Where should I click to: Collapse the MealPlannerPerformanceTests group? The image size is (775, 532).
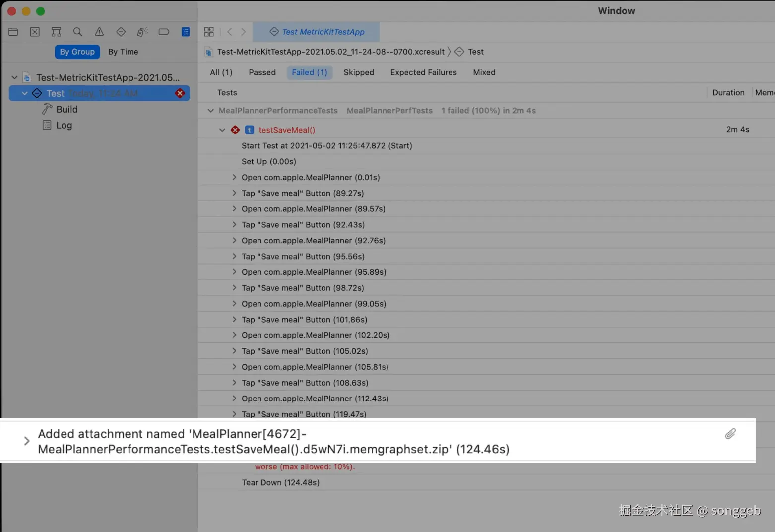coord(211,111)
